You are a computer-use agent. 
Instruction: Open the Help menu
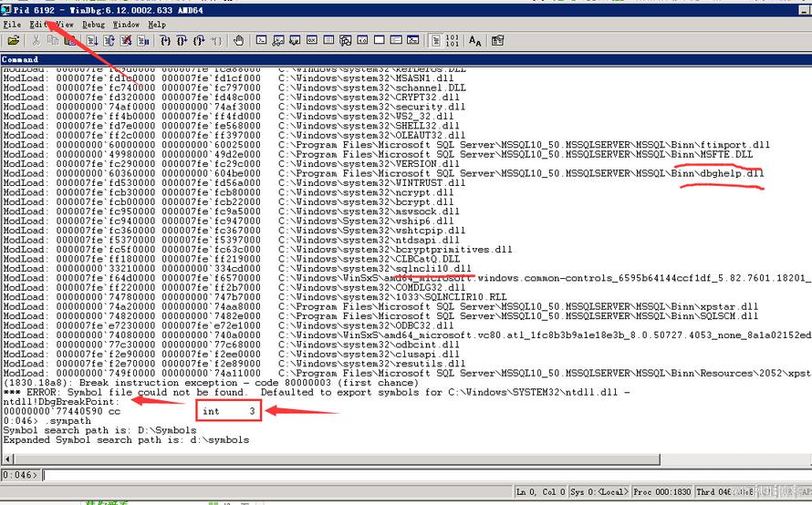click(157, 25)
